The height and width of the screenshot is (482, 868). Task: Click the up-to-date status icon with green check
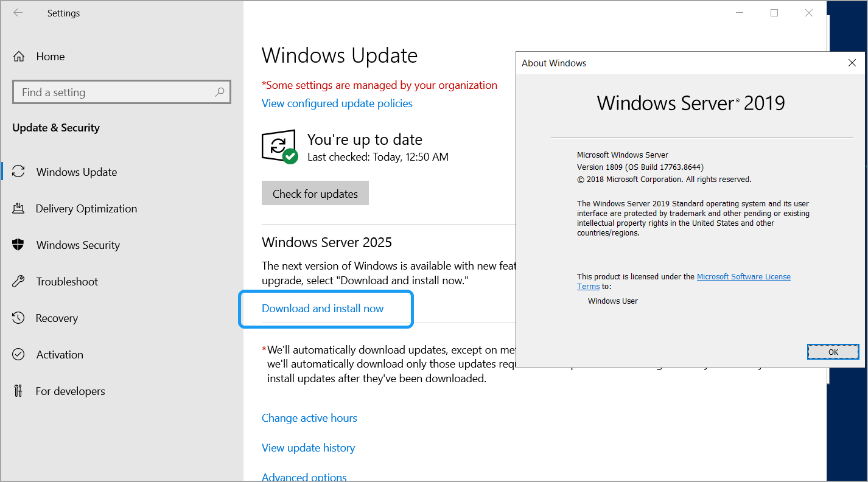click(x=279, y=147)
